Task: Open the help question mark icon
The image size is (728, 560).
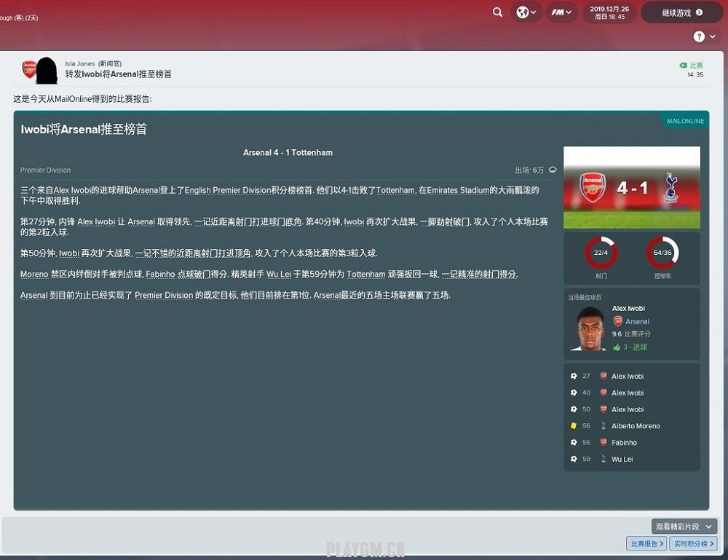Action: tap(699, 36)
